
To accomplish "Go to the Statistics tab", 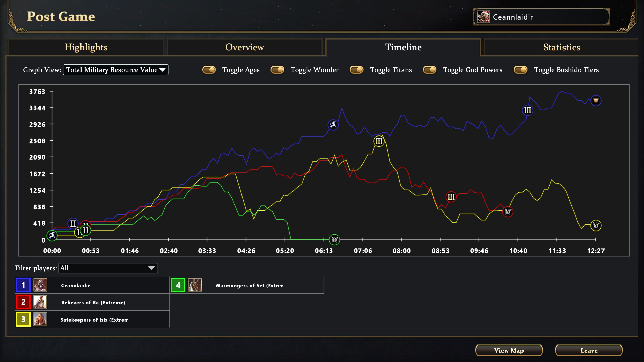I will (561, 47).
